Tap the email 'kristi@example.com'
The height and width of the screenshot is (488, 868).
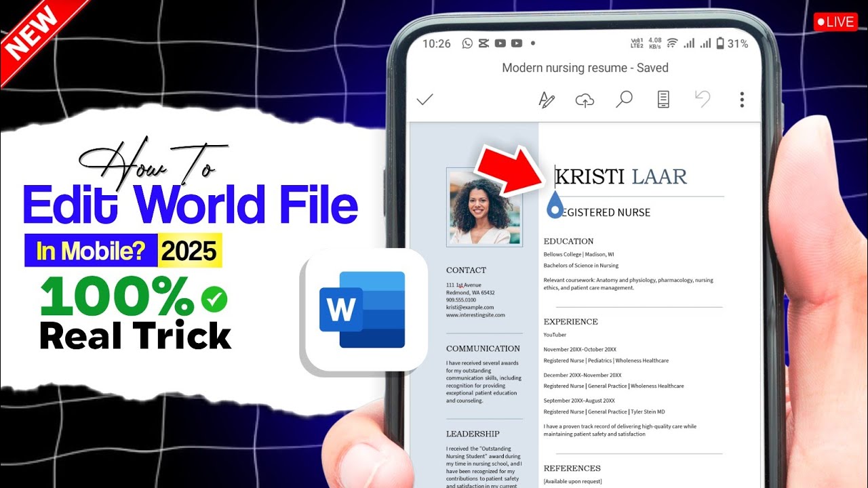[x=470, y=308]
